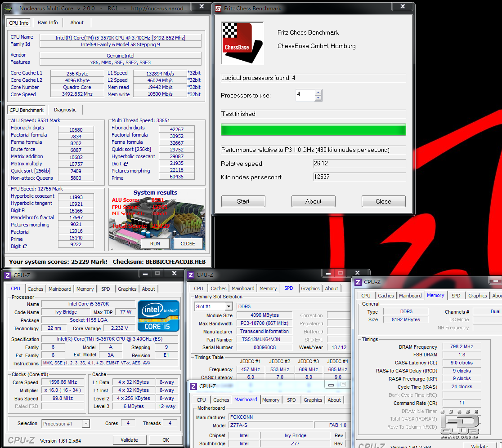
Task: Click the Nuclearus app icon in its title bar
Action: click(x=9, y=9)
